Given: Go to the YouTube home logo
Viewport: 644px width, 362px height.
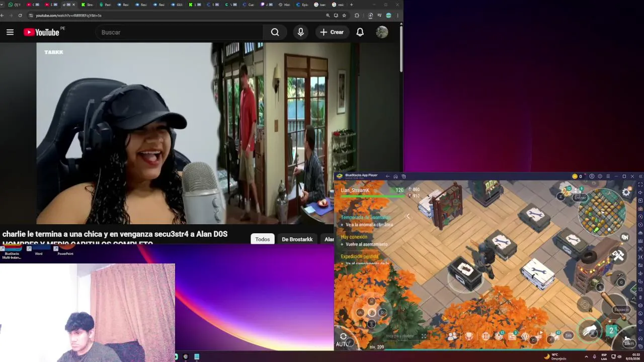Looking at the screenshot, I should coord(41,32).
